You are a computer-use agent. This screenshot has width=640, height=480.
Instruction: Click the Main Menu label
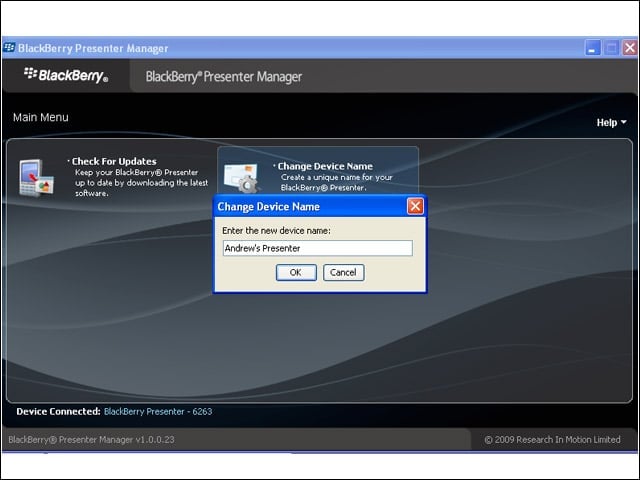(x=41, y=118)
